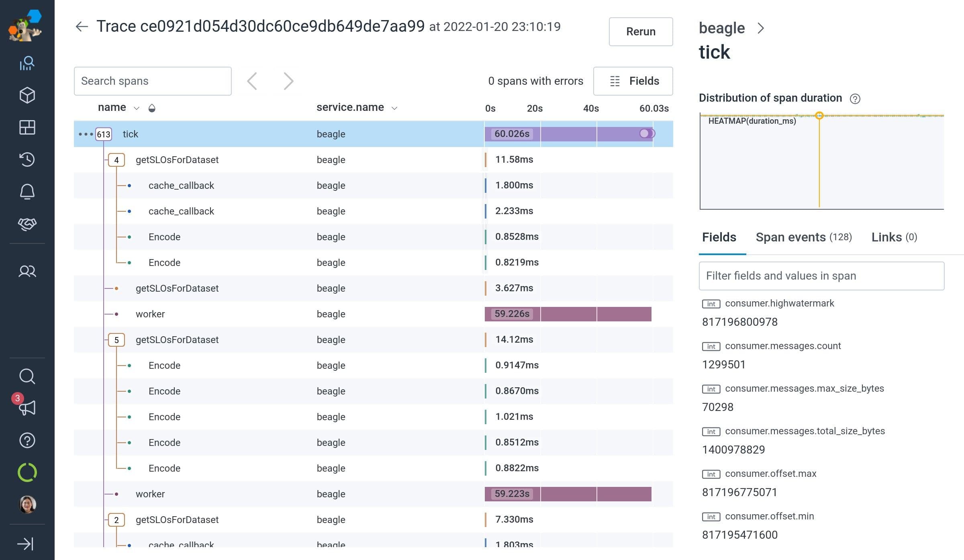Screen dimensions: 964x560
Task: Select the Datasets cube icon in sidebar
Action: tap(27, 95)
